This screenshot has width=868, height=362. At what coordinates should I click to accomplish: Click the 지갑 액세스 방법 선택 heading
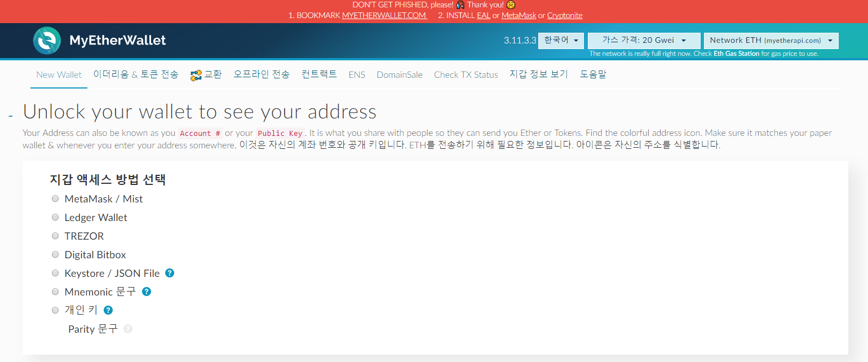tap(108, 180)
